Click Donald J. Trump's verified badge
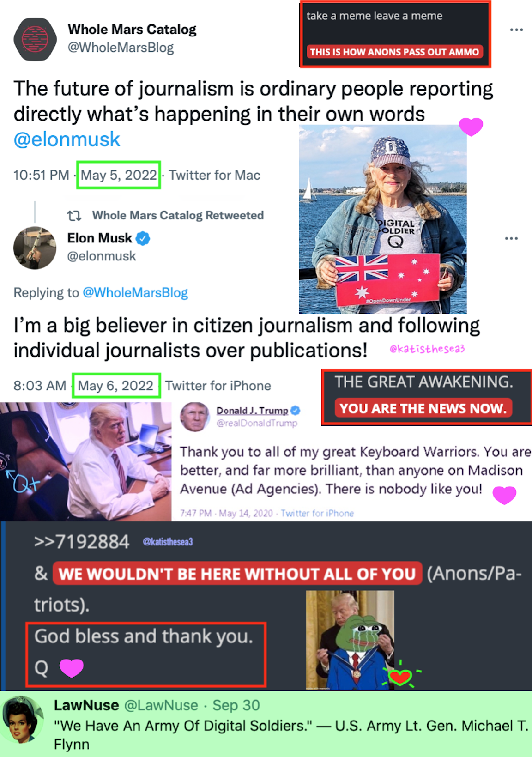The height and width of the screenshot is (757, 532). [296, 410]
